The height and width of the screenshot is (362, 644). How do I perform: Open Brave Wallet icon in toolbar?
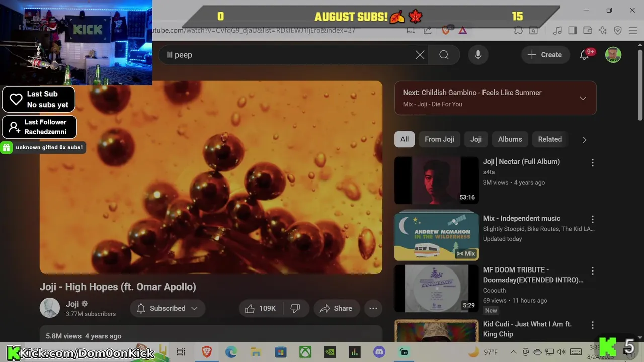coord(588,30)
